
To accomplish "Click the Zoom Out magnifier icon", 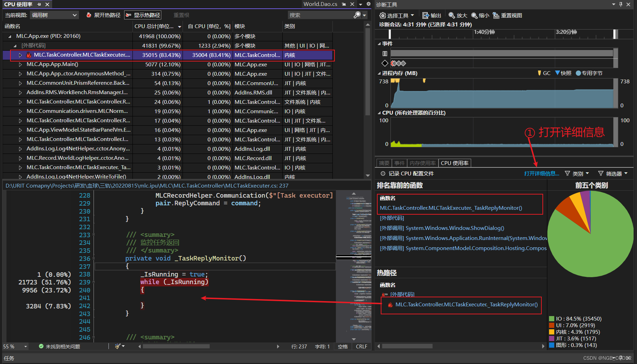I will (474, 16).
